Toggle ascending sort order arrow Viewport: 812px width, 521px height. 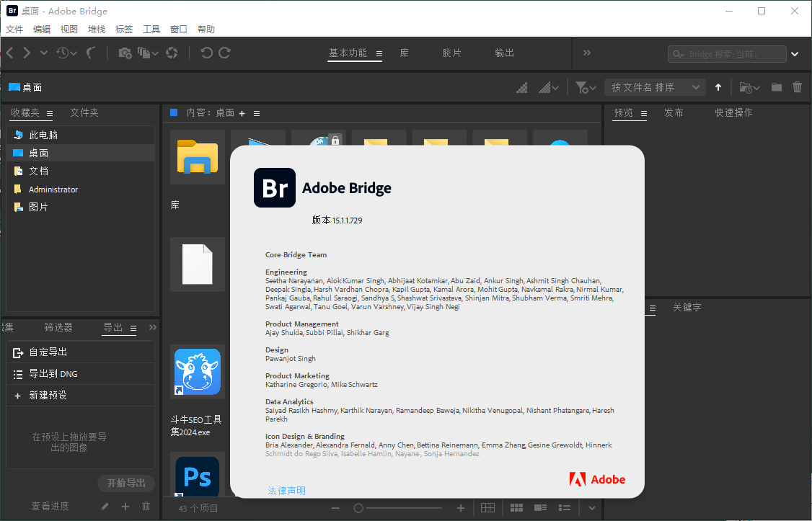pyautogui.click(x=718, y=87)
